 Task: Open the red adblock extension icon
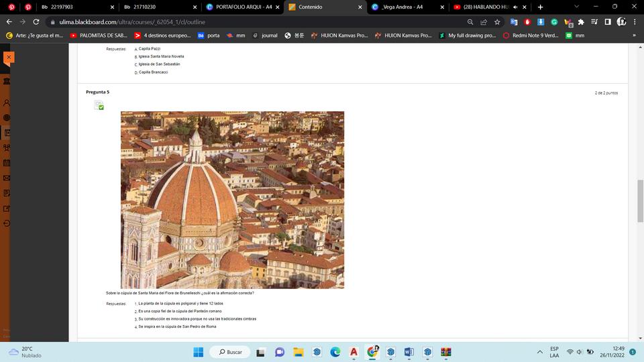[x=527, y=21]
